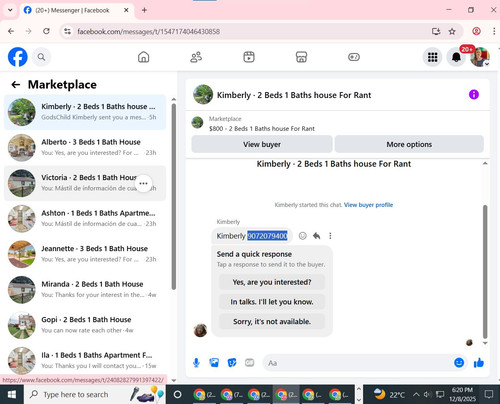Show hidden system tray icons chevron
The width and height of the screenshot is (500, 404).
click(416, 395)
